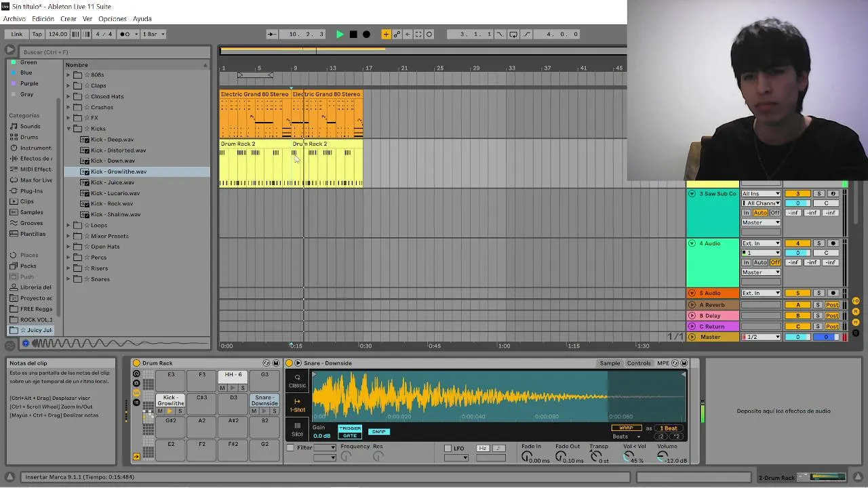868x488 pixels.
Task: Toggle the MIDI Arrangement Overdub plus icon
Action: pos(386,34)
